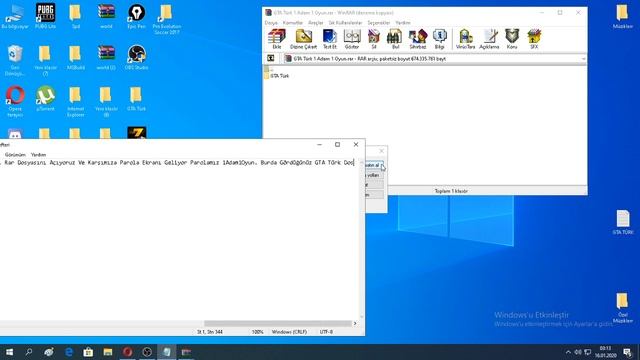Open the notification center icon
Screen dimensions: 640x360
[x=627, y=352]
